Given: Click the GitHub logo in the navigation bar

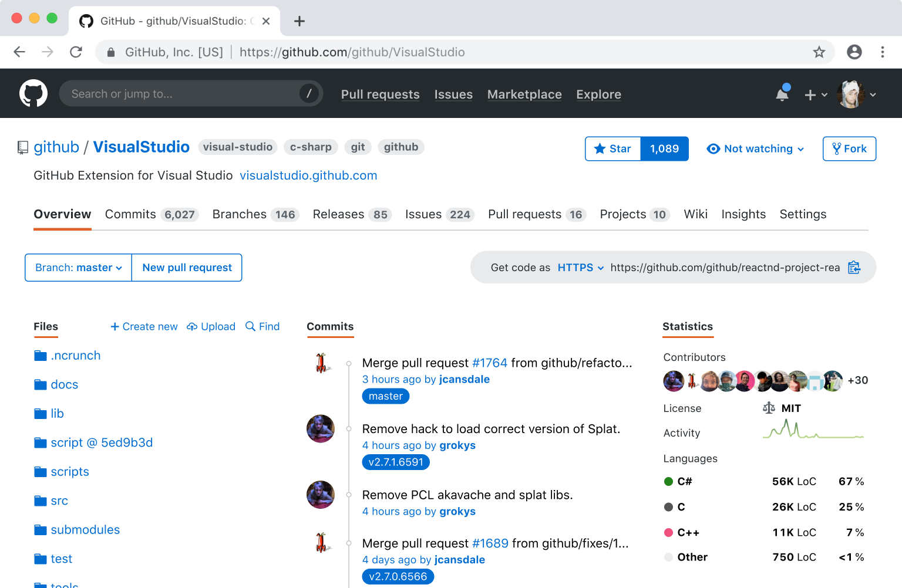Looking at the screenshot, I should (x=33, y=93).
